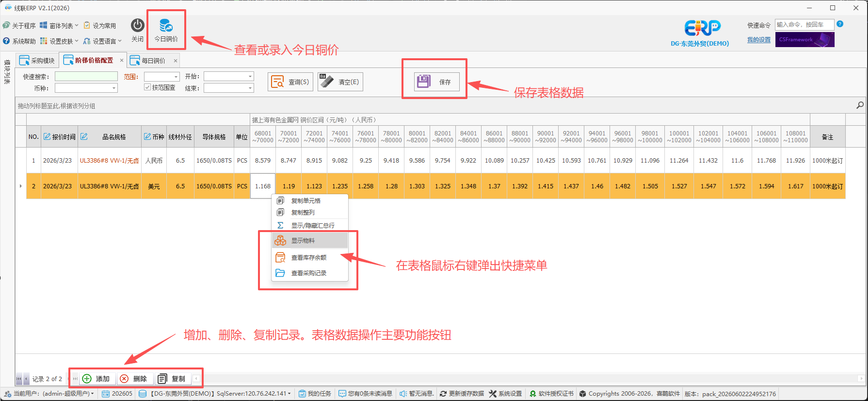Click the 品名规格 column header

point(110,137)
